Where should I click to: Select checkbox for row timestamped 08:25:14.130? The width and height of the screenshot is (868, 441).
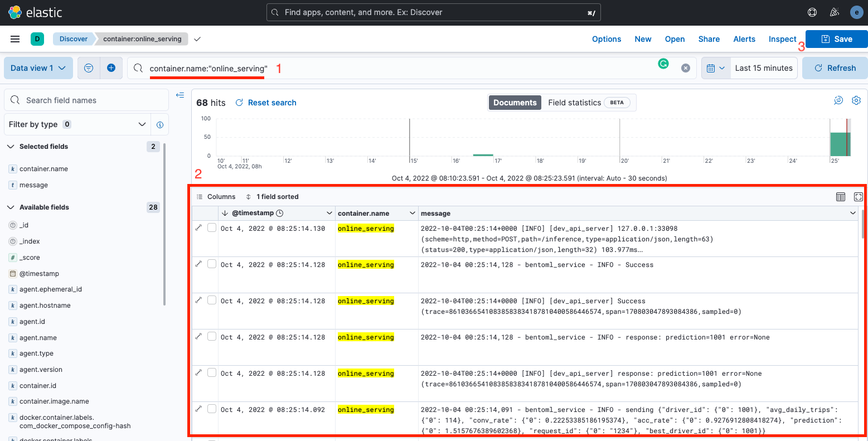212,227
